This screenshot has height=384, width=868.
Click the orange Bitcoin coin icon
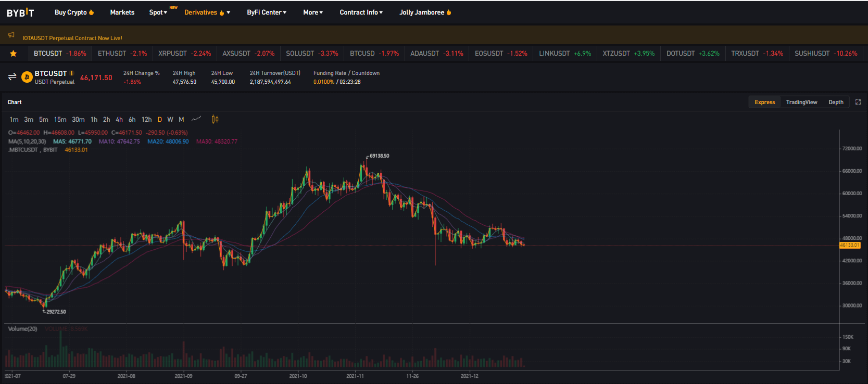pos(27,78)
